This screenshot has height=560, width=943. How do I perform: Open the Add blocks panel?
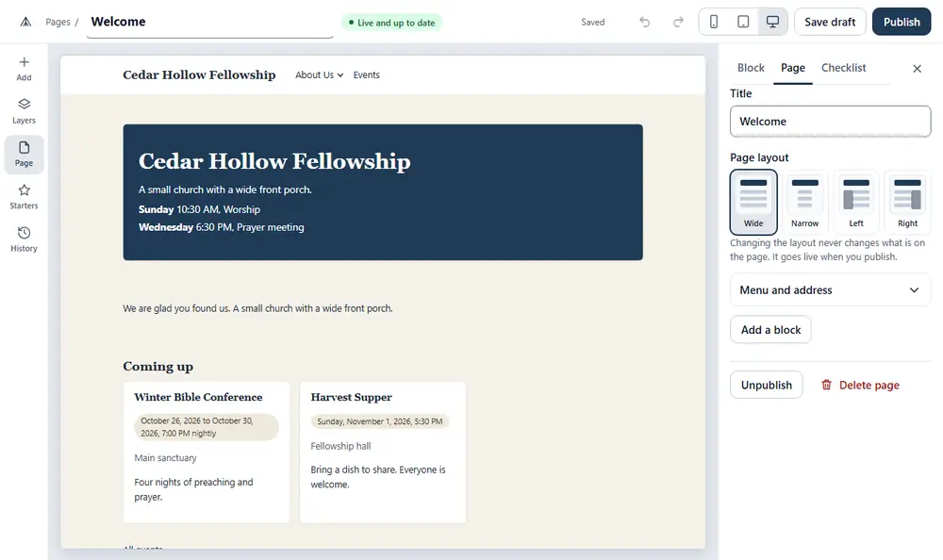pyautogui.click(x=25, y=69)
